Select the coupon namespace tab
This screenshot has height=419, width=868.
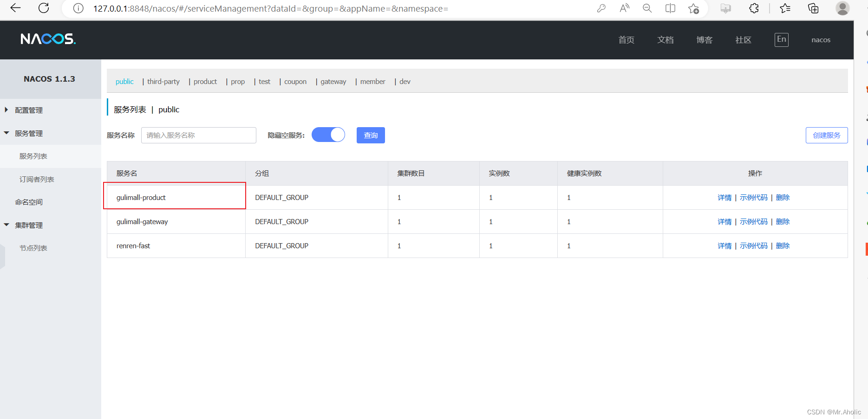point(295,82)
